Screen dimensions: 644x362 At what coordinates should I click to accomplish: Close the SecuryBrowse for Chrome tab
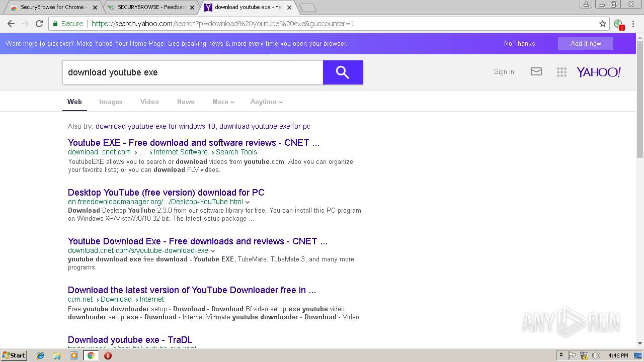coord(95,8)
